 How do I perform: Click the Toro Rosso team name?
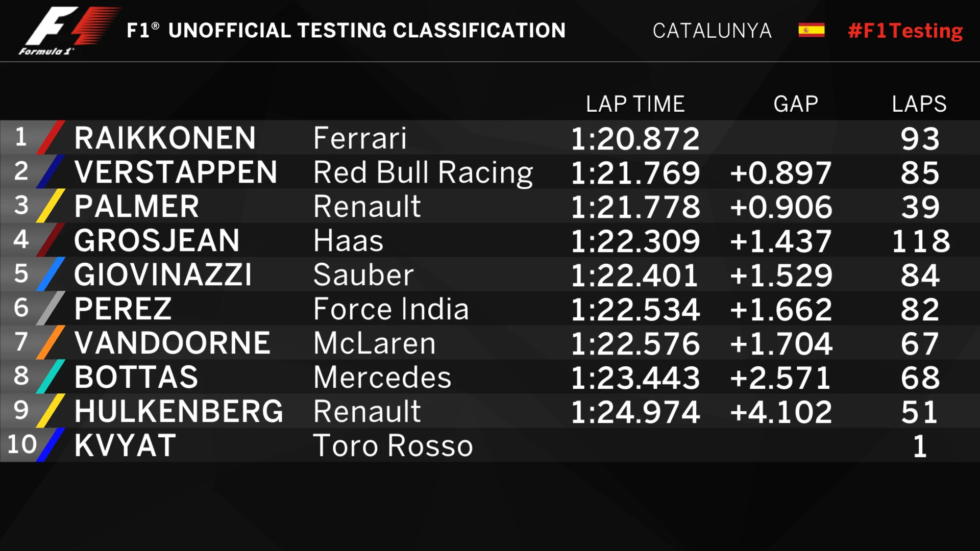(x=393, y=446)
